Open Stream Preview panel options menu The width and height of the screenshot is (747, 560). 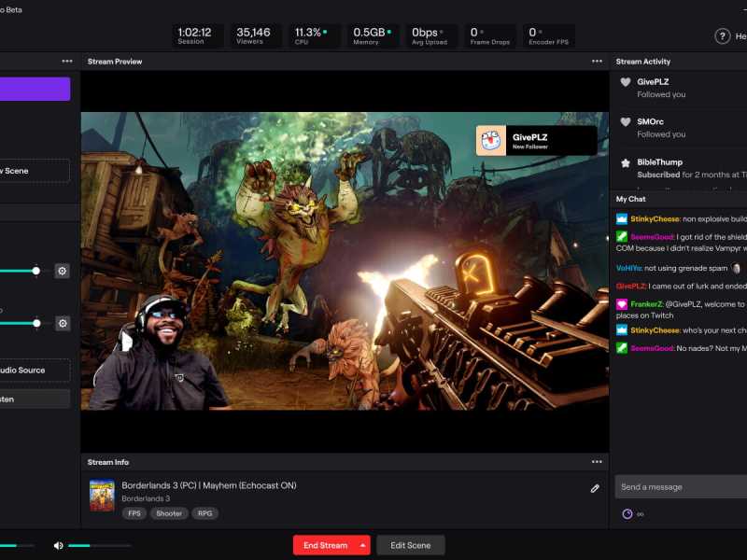tap(597, 62)
